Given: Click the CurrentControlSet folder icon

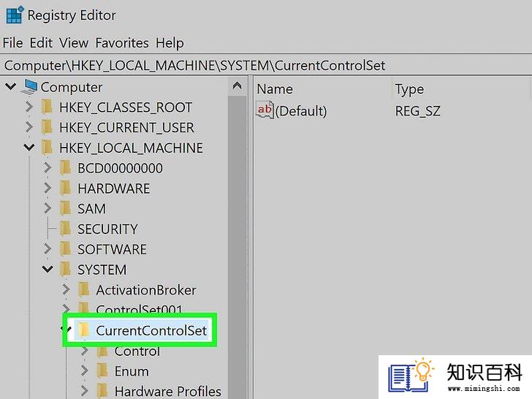Looking at the screenshot, I should pyautogui.click(x=84, y=330).
